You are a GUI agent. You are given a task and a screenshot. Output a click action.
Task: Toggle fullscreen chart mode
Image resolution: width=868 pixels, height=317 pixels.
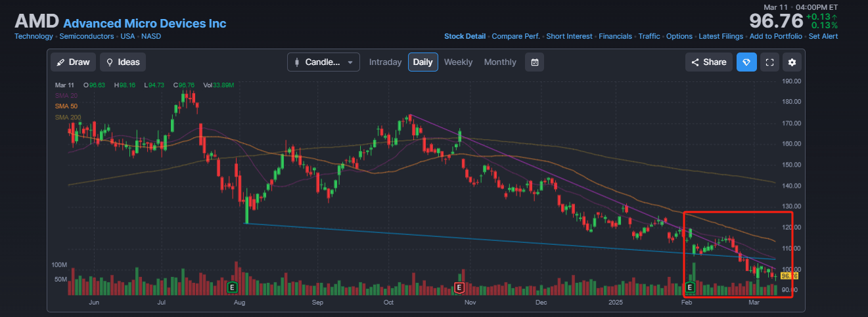770,62
